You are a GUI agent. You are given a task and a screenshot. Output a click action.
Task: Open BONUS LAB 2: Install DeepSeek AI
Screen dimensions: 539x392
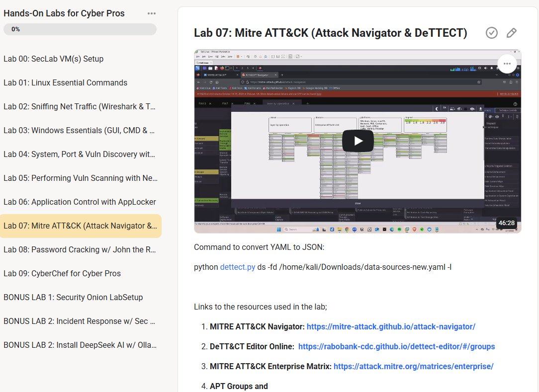pos(80,345)
